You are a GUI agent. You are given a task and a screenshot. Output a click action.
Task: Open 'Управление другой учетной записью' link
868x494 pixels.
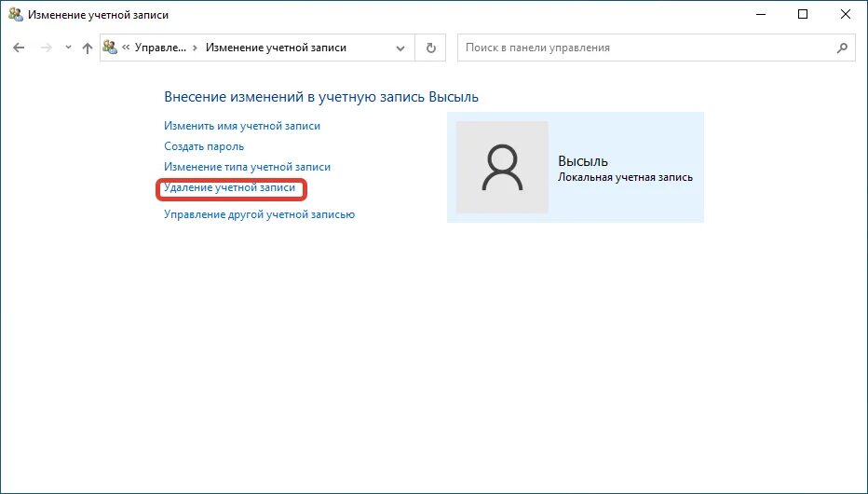259,214
